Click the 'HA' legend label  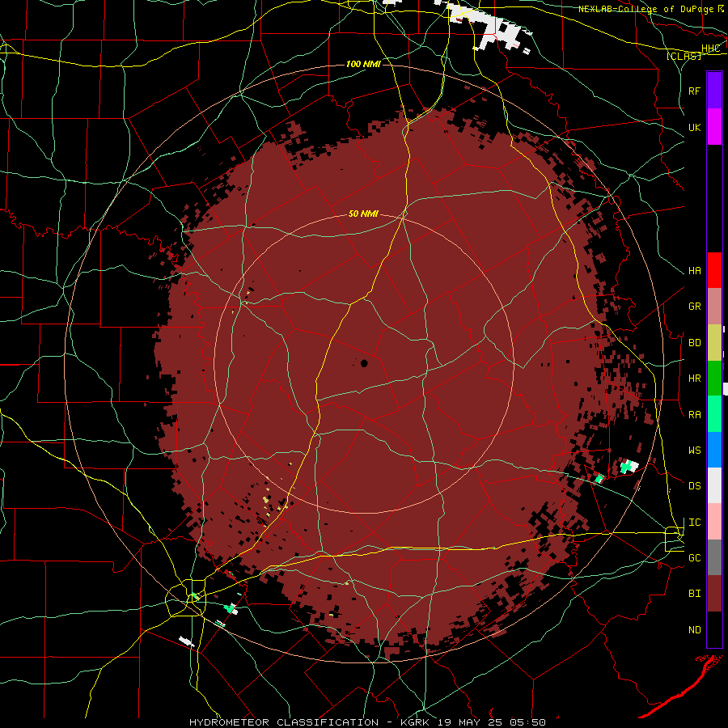(694, 270)
